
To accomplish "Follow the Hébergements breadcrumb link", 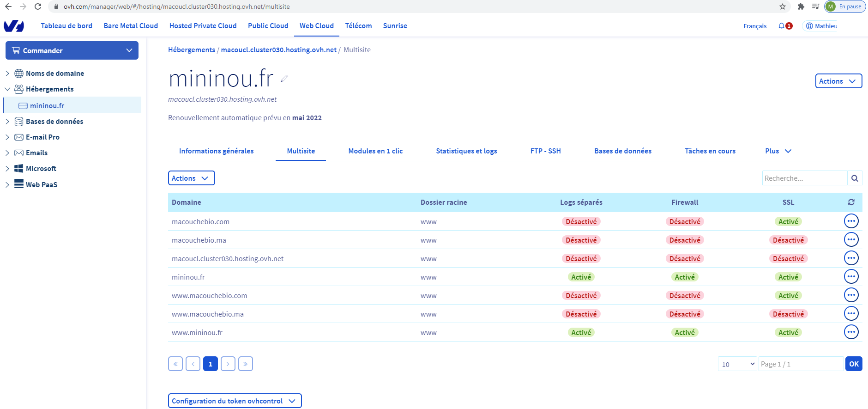I will point(191,50).
